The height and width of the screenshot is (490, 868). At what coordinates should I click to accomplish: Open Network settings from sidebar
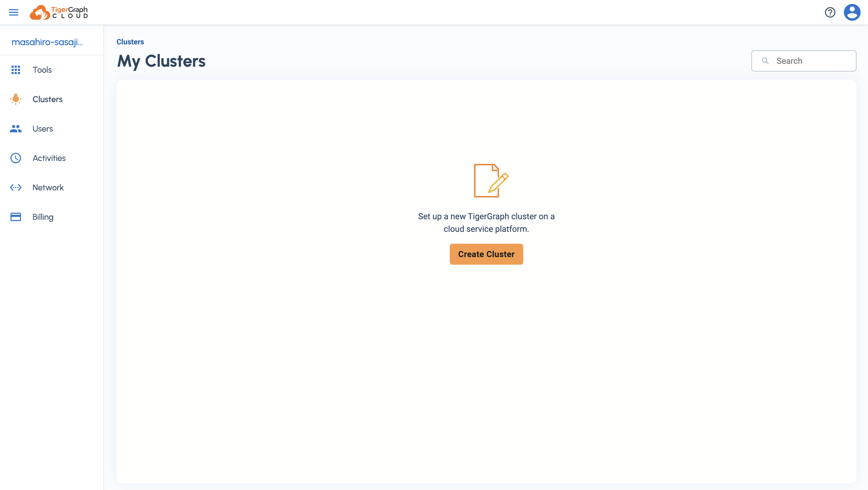48,187
